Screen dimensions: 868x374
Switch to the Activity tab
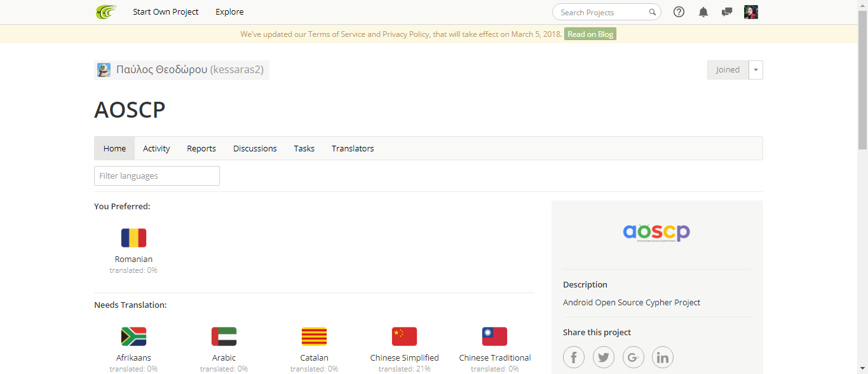point(156,148)
